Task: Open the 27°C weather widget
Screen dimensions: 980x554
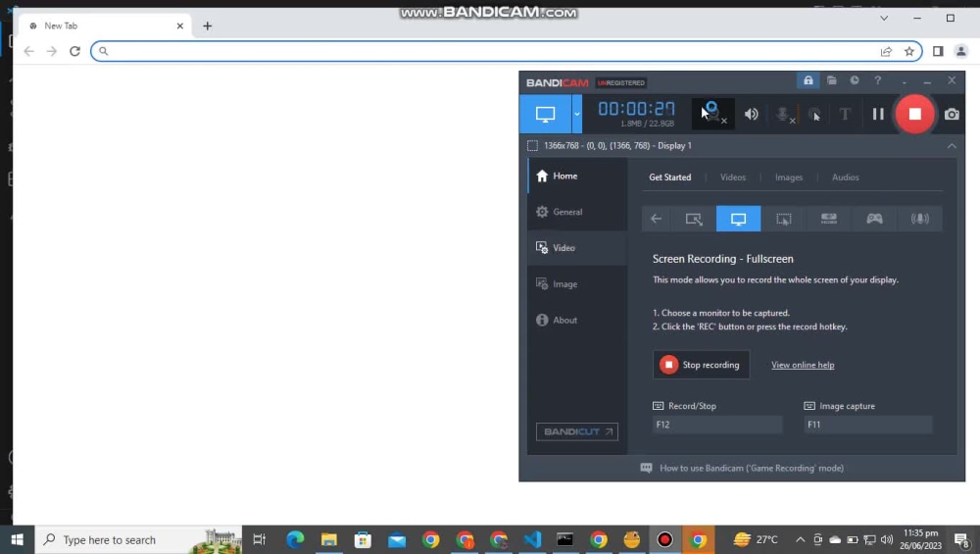Action: point(756,539)
